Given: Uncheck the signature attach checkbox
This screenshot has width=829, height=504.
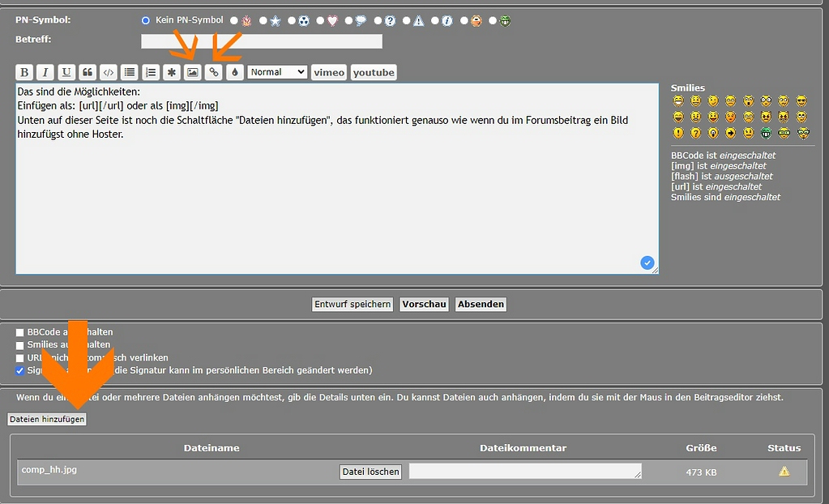Looking at the screenshot, I should [20, 370].
